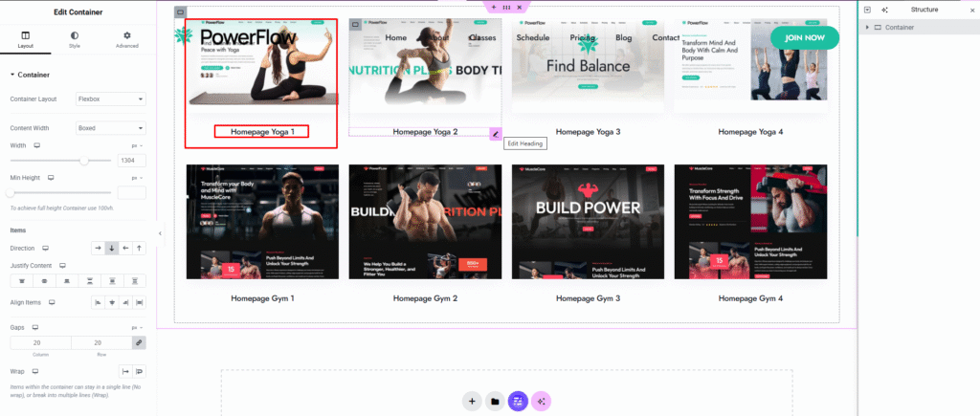Image resolution: width=980 pixels, height=416 pixels.
Task: Set direction to column down arrow
Action: (112, 249)
